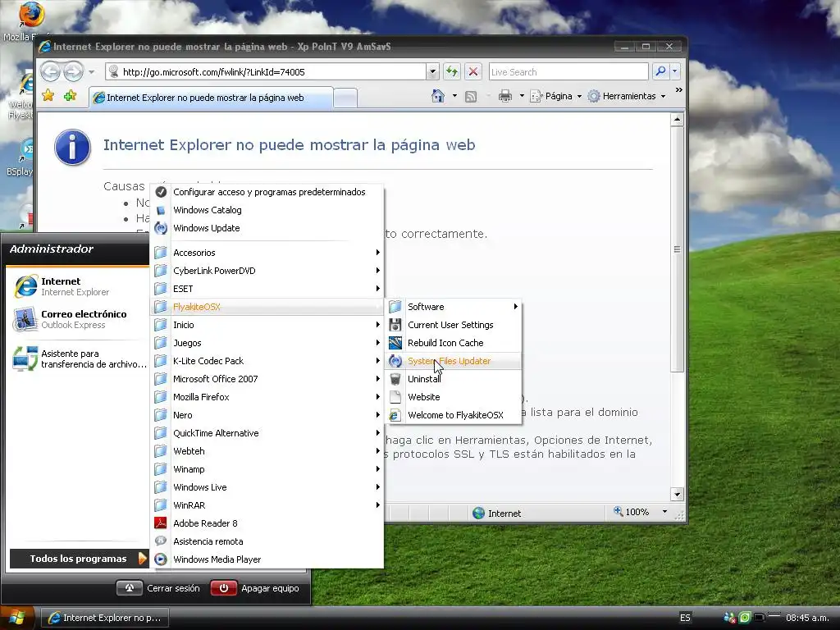Image resolution: width=840 pixels, height=630 pixels.
Task: Open the K-Lite Codec Pack folder
Action: click(x=268, y=361)
